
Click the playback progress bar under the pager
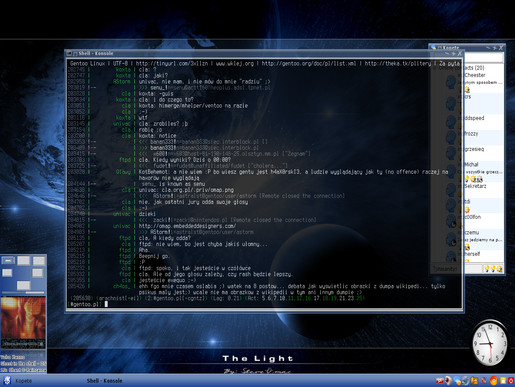click(x=23, y=293)
